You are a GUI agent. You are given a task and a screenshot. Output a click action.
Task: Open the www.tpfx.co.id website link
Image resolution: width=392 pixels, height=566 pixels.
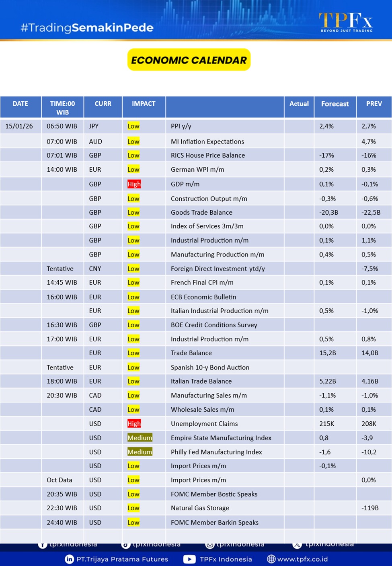coord(302,559)
